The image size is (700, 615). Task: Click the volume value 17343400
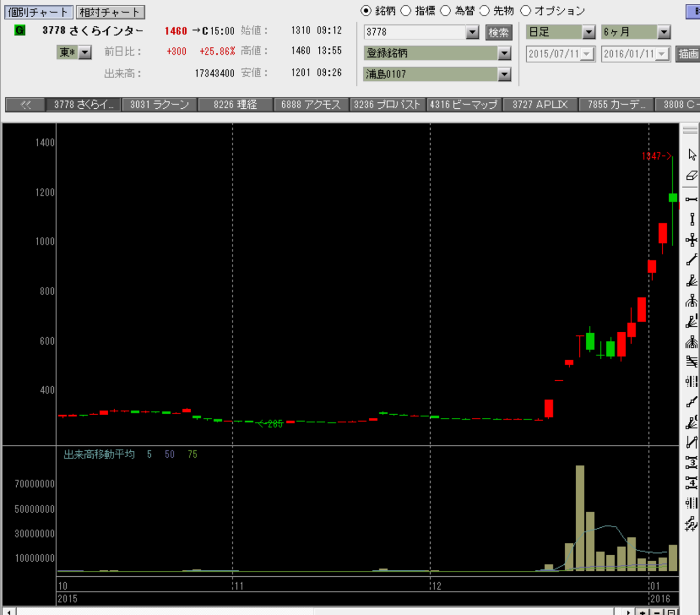click(214, 73)
